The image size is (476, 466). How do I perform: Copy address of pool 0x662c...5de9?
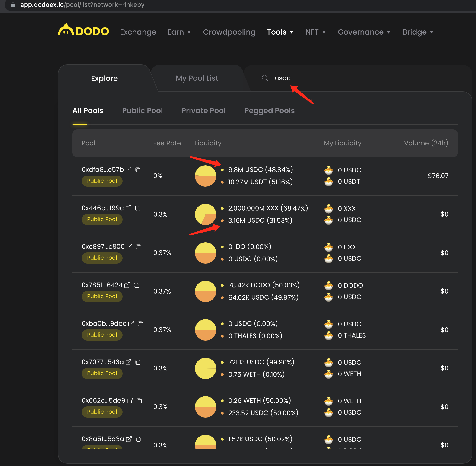(139, 401)
